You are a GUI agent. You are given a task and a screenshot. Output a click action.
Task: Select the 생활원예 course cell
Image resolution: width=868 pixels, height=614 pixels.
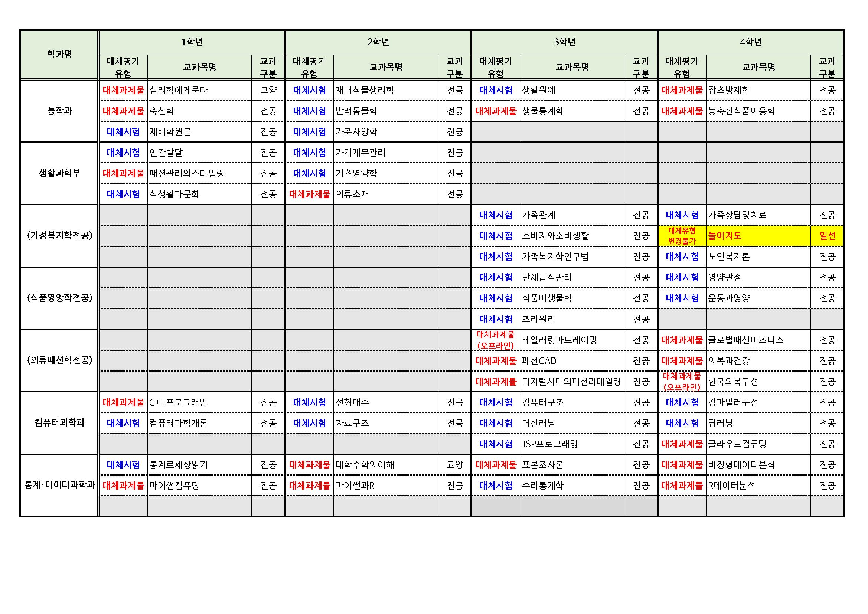[572, 90]
